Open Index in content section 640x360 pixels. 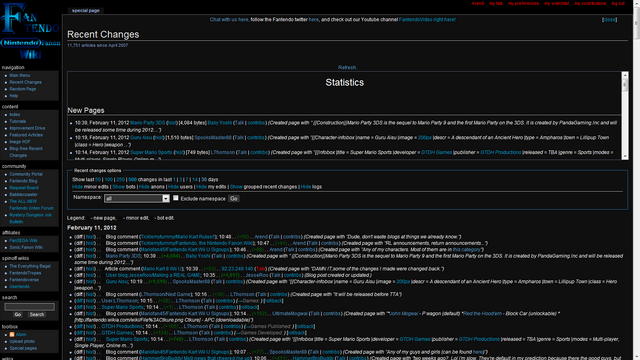15,115
